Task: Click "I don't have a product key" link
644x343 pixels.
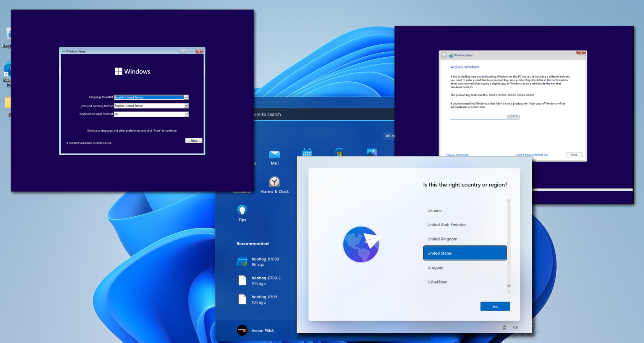Action: click(532, 155)
